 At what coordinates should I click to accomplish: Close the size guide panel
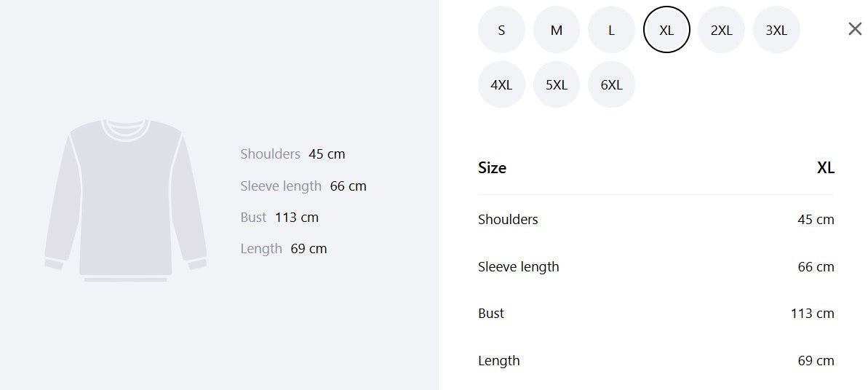855,29
